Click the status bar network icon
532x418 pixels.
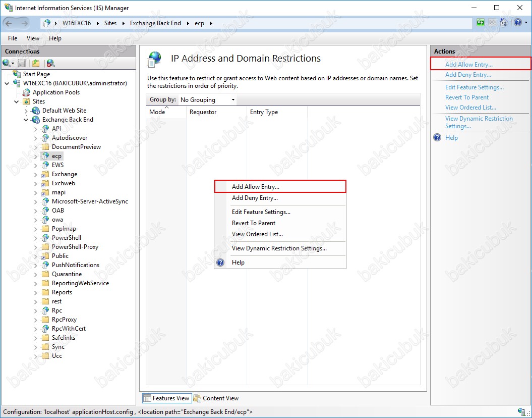[x=522, y=411]
